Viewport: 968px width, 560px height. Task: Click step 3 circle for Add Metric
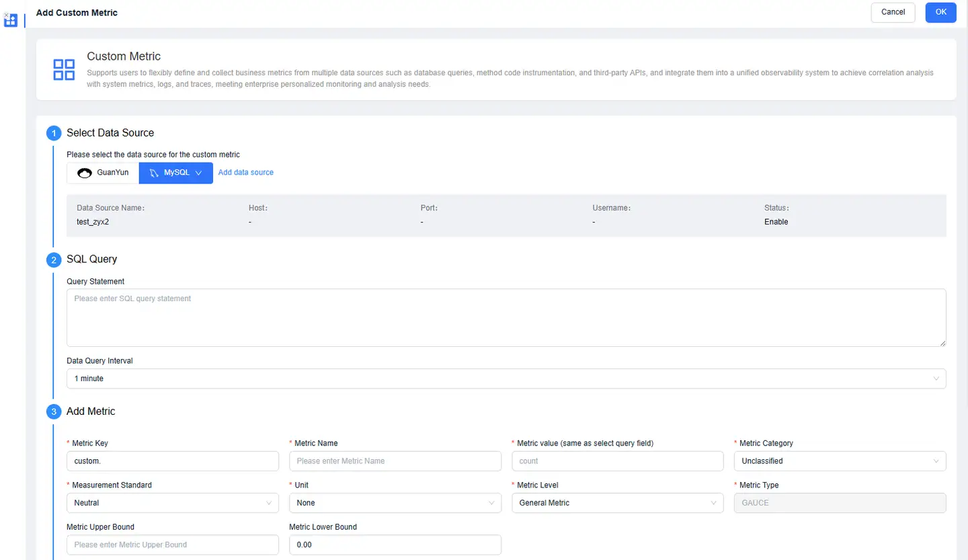[x=54, y=411]
